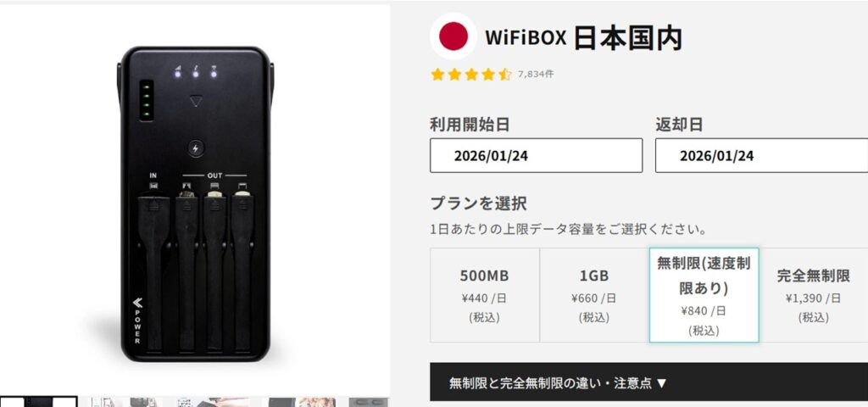
Task: Click the first gold star
Action: coord(438,75)
